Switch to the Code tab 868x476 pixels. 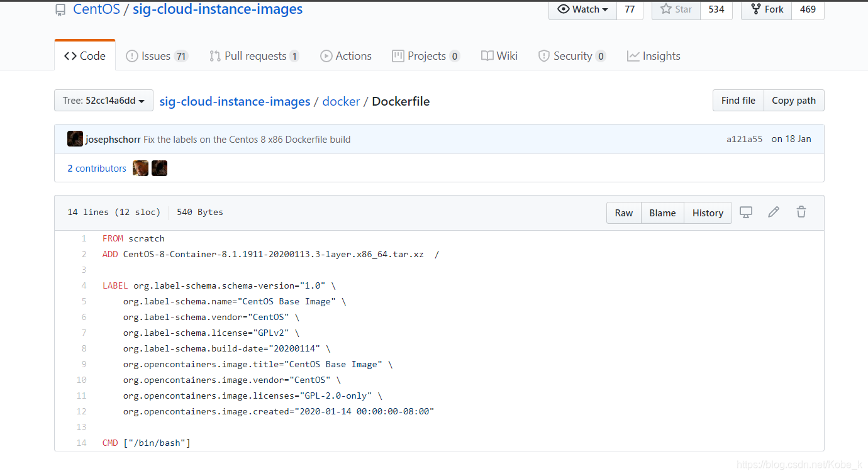point(85,56)
